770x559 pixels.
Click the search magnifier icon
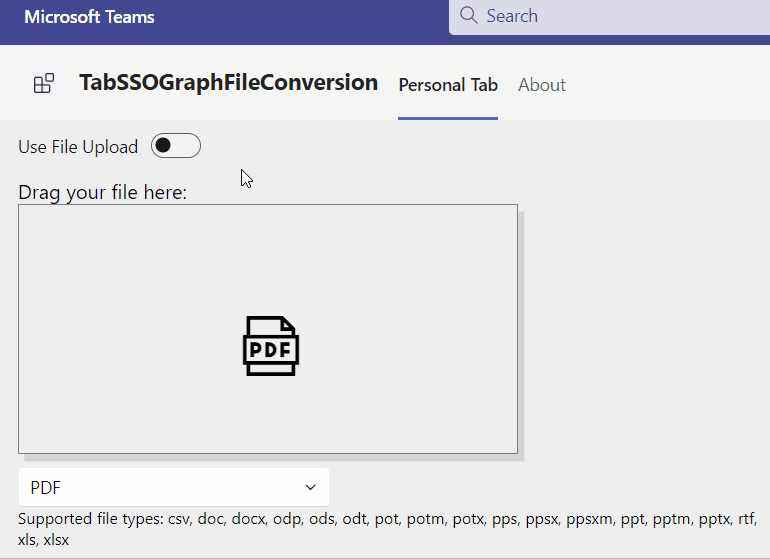[468, 15]
